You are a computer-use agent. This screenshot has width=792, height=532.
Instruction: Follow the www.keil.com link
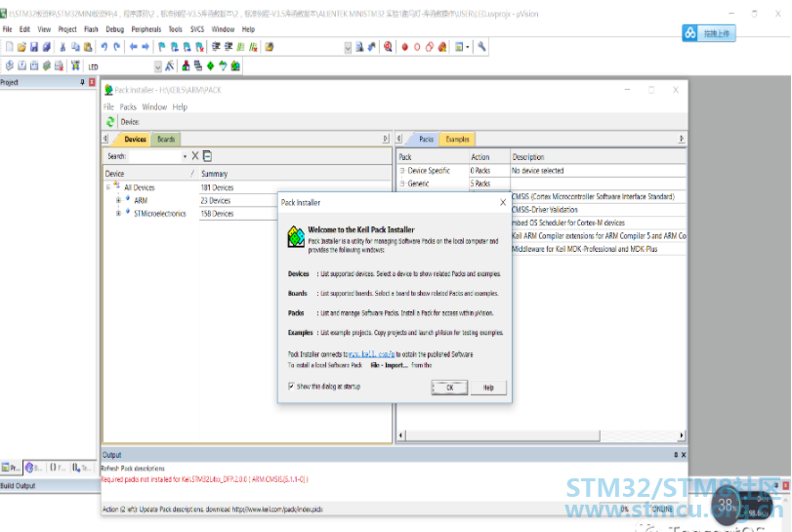(x=371, y=354)
